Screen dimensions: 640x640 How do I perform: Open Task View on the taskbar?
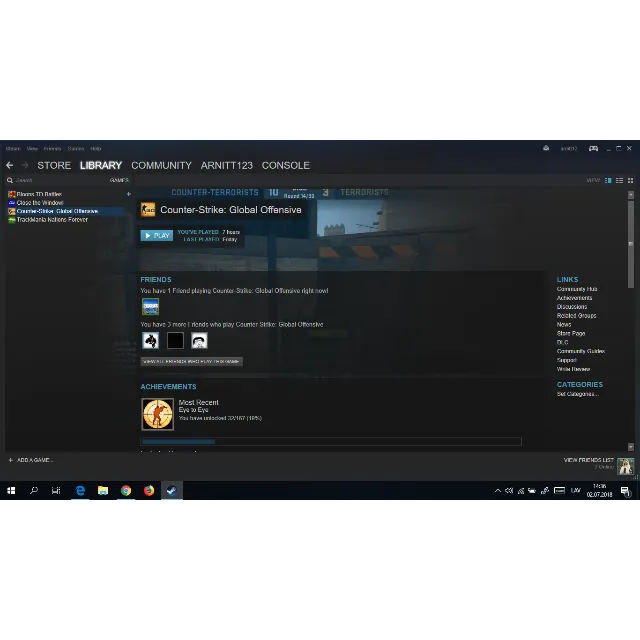(56, 490)
